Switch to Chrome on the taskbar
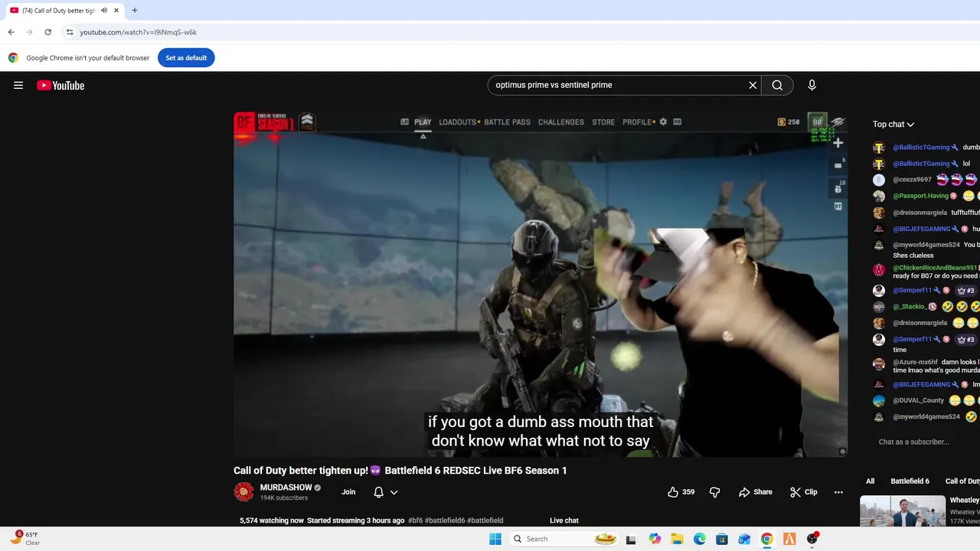The width and height of the screenshot is (980, 551). click(x=766, y=539)
